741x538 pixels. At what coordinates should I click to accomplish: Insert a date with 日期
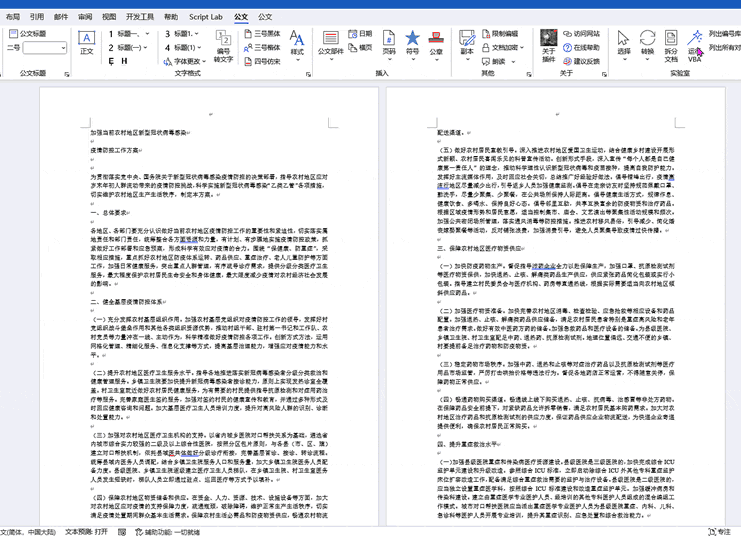pos(360,34)
